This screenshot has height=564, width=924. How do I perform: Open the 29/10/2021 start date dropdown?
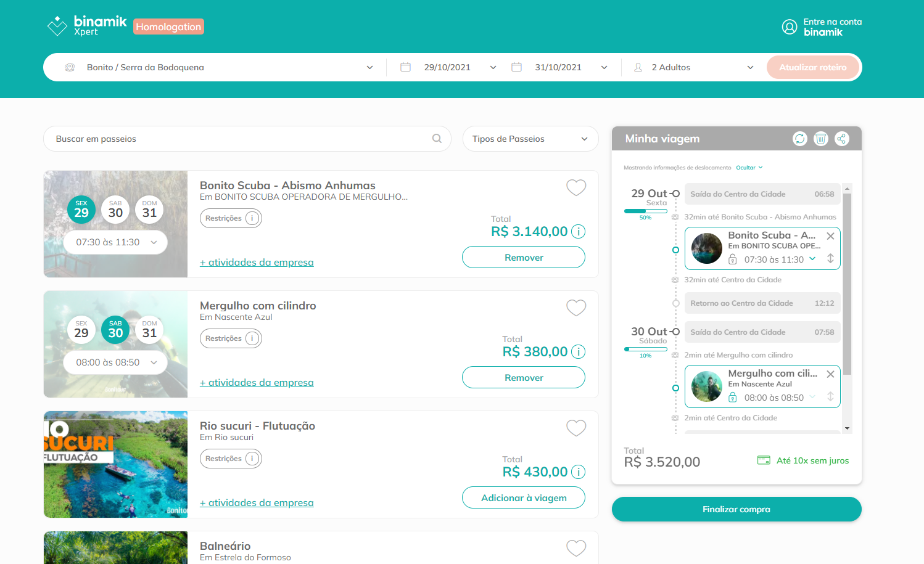pos(448,67)
